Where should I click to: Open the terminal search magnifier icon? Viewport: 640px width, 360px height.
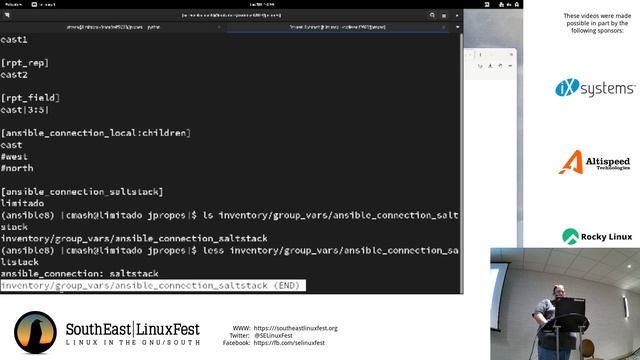[x=432, y=16]
